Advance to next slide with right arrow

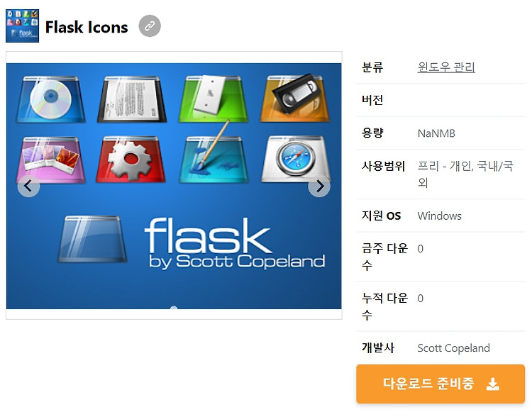[x=319, y=186]
